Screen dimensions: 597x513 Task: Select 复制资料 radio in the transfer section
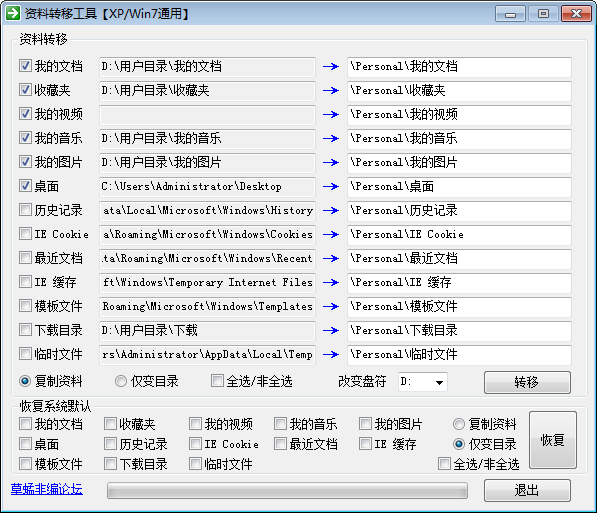[25, 381]
